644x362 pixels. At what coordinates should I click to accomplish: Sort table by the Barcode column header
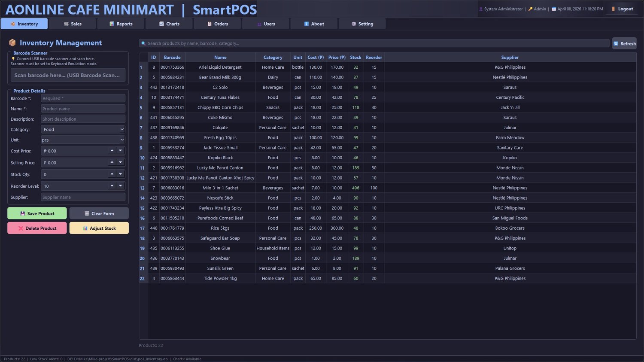172,57
